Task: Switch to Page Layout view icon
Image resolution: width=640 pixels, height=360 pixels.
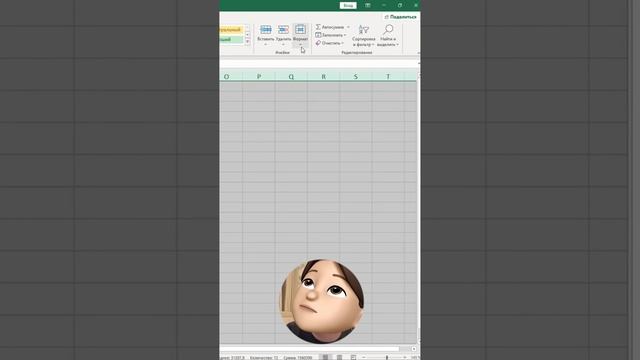Action: click(x=339, y=357)
